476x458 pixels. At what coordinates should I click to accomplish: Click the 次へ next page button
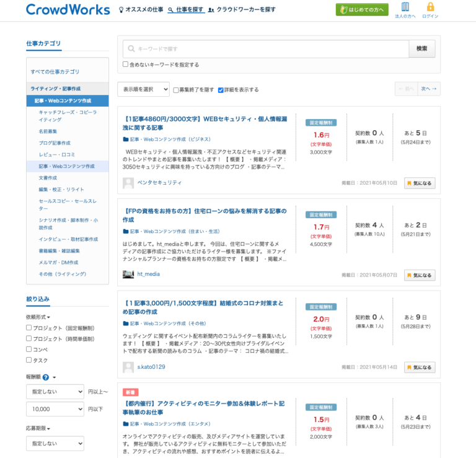pos(429,89)
